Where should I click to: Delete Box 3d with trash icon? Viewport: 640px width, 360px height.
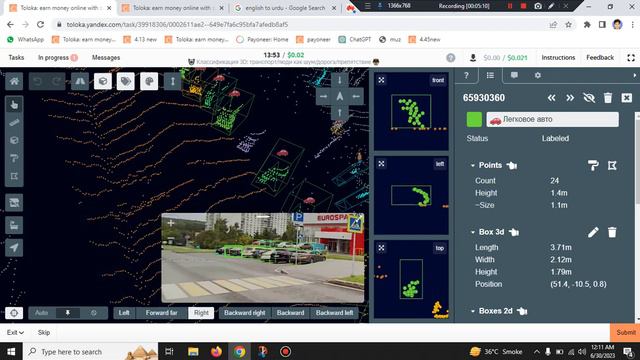612,232
